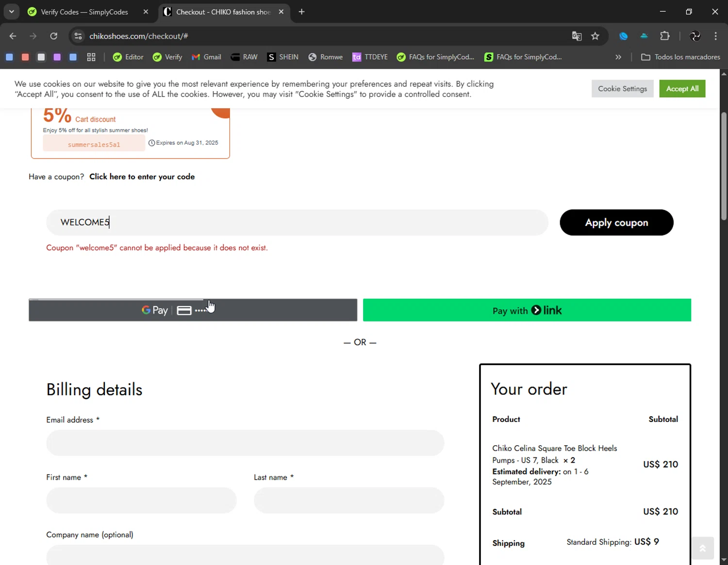Image resolution: width=728 pixels, height=565 pixels.
Task: Click the browser forward arrow
Action: coord(33,36)
